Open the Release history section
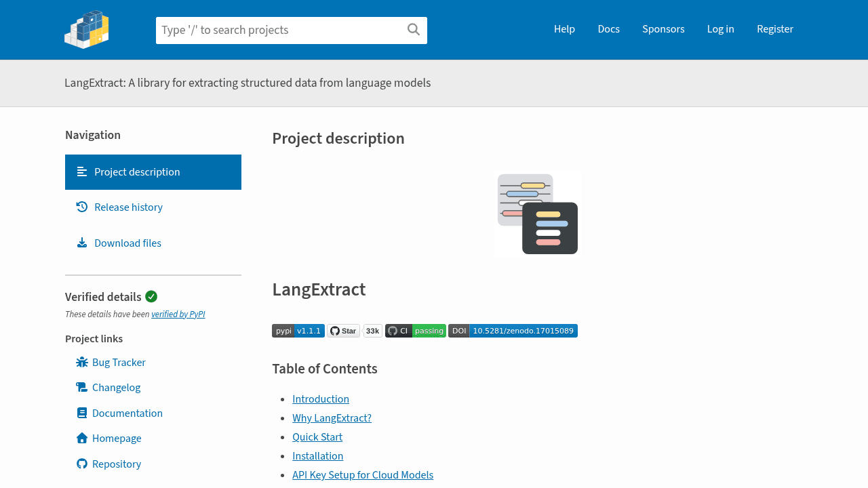Image resolution: width=868 pixels, height=488 pixels. click(128, 207)
